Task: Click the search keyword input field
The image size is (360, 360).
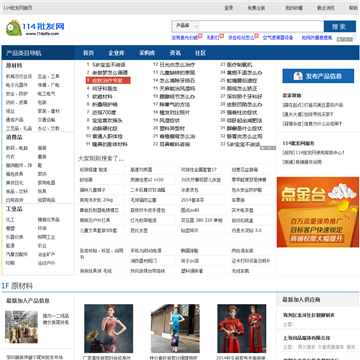Action: pyautogui.click(x=262, y=26)
